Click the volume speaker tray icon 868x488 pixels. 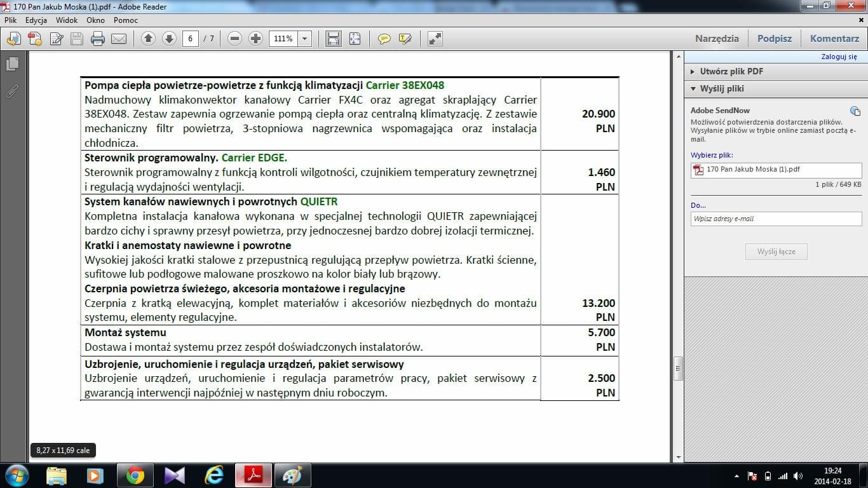[x=797, y=476]
